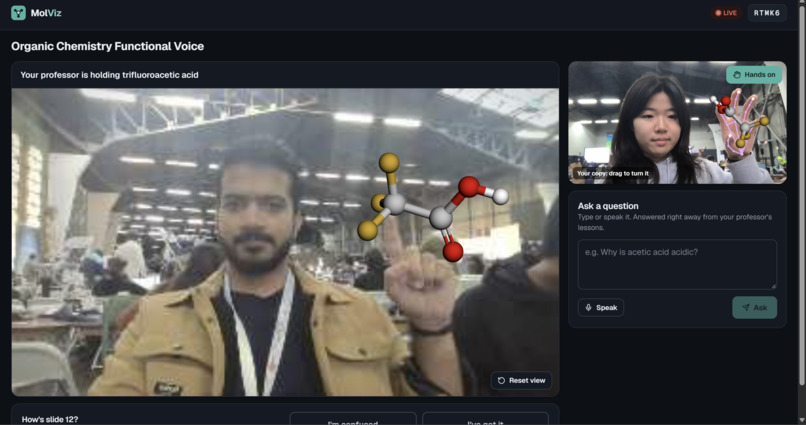Toggle the Hands on mode
Viewport: 806px width, 425px height.
tap(754, 75)
